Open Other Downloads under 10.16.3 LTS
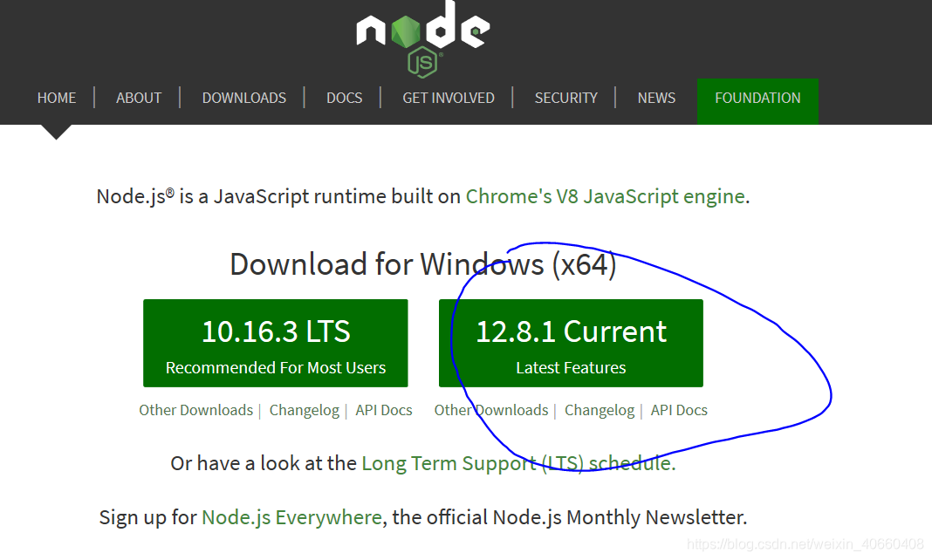Screen dimensions: 932x560 (196, 410)
